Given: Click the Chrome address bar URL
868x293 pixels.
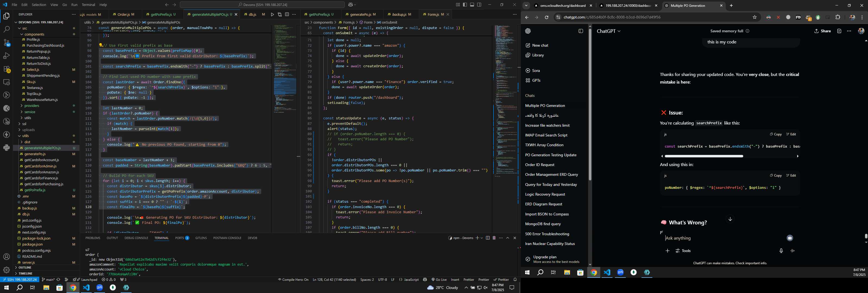Looking at the screenshot, I should coord(612,17).
